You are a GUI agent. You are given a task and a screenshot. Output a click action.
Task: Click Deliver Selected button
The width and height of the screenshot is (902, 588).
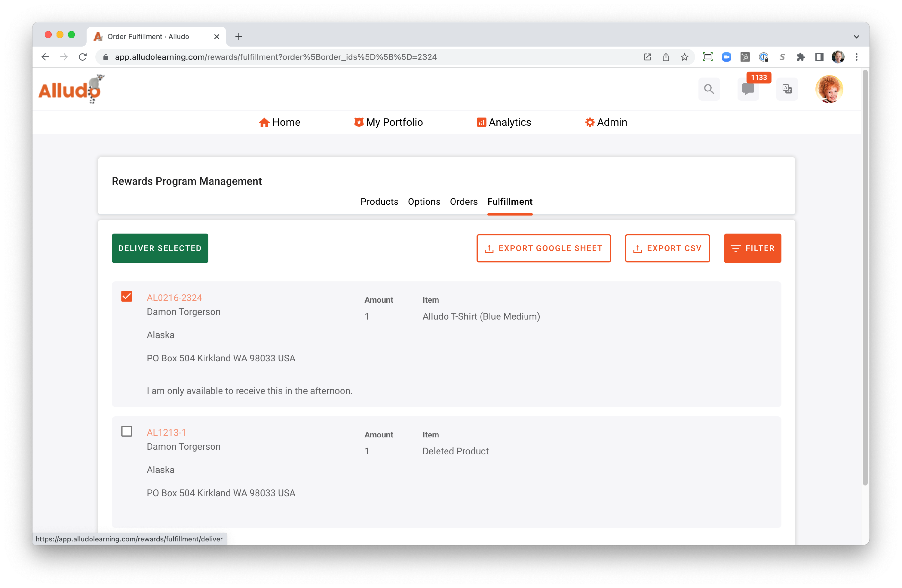160,248
